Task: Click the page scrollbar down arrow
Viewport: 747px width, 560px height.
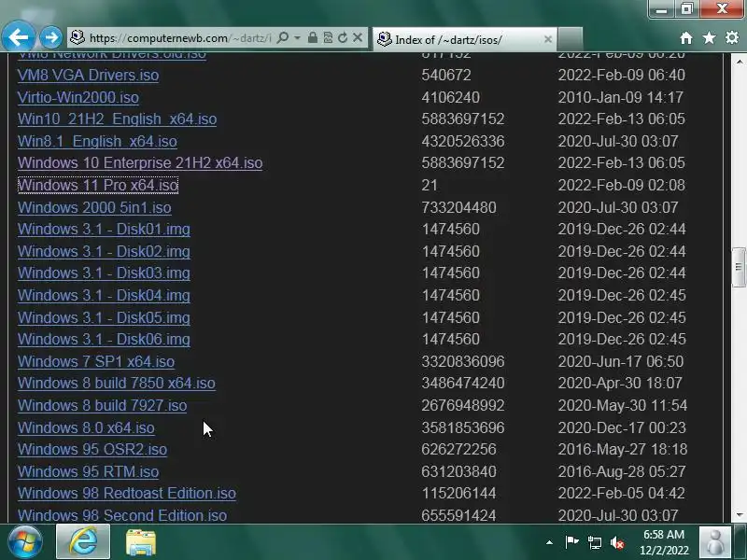Action: pyautogui.click(x=739, y=515)
